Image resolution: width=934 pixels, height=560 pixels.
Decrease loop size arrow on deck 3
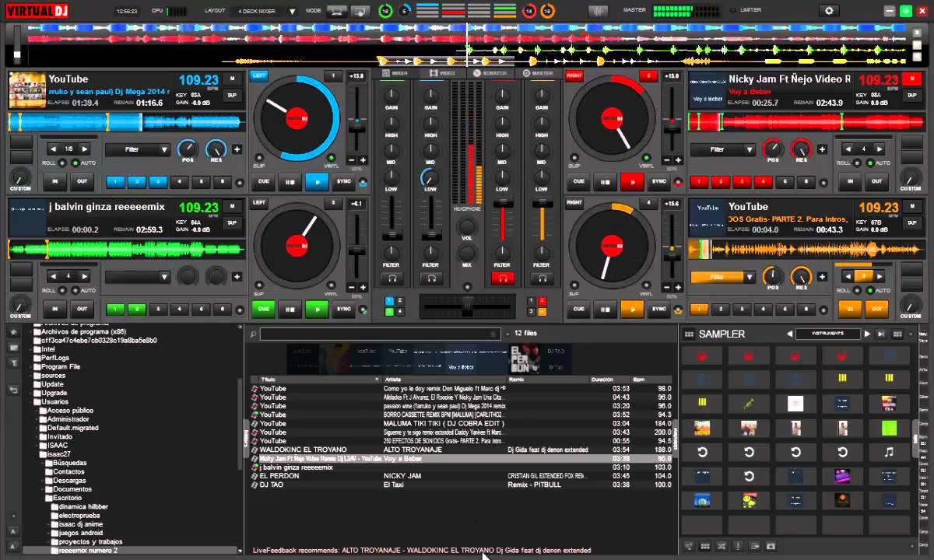(x=52, y=276)
